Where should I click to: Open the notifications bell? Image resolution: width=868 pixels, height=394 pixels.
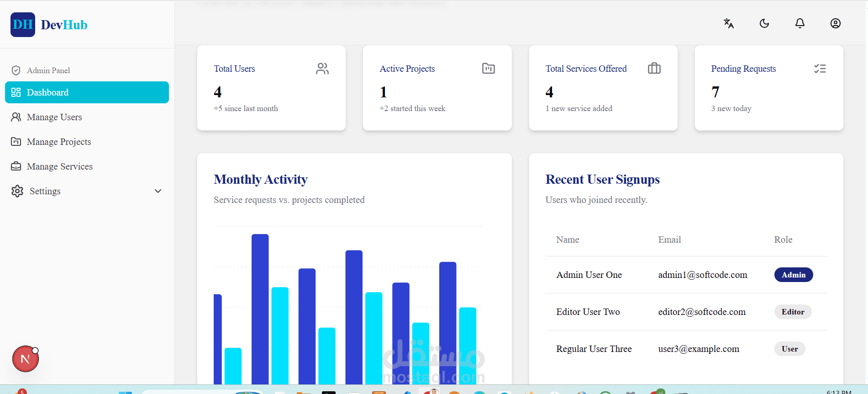tap(800, 23)
